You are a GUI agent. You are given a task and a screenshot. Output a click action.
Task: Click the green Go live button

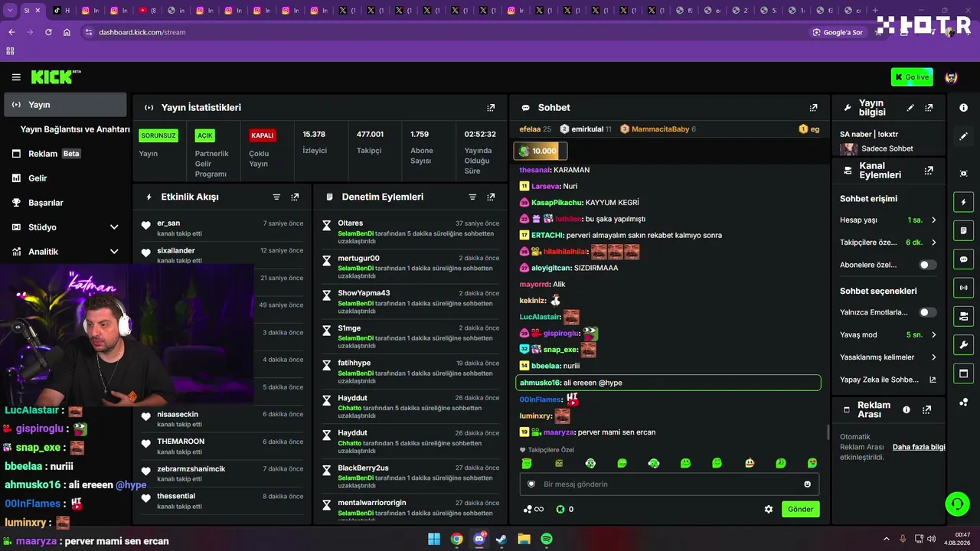click(x=912, y=77)
